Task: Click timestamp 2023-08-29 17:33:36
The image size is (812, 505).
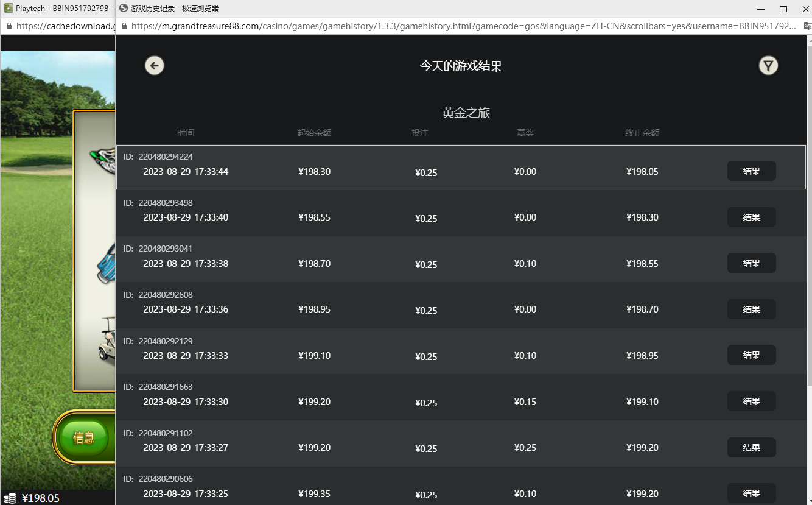Action: click(x=186, y=309)
